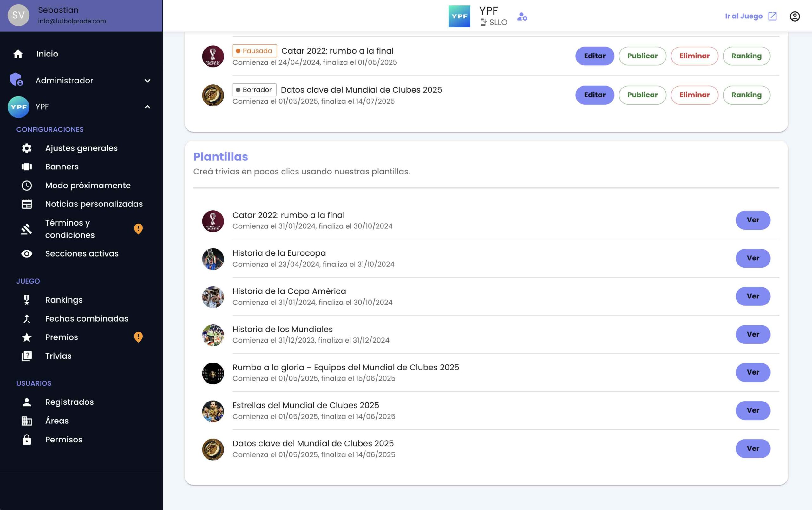Click Eliminar for paused Catar 2022
This screenshot has width=812, height=510.
click(x=694, y=56)
